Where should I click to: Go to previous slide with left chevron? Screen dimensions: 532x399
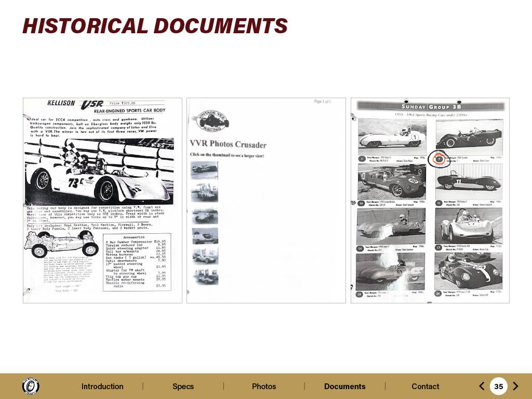click(482, 386)
